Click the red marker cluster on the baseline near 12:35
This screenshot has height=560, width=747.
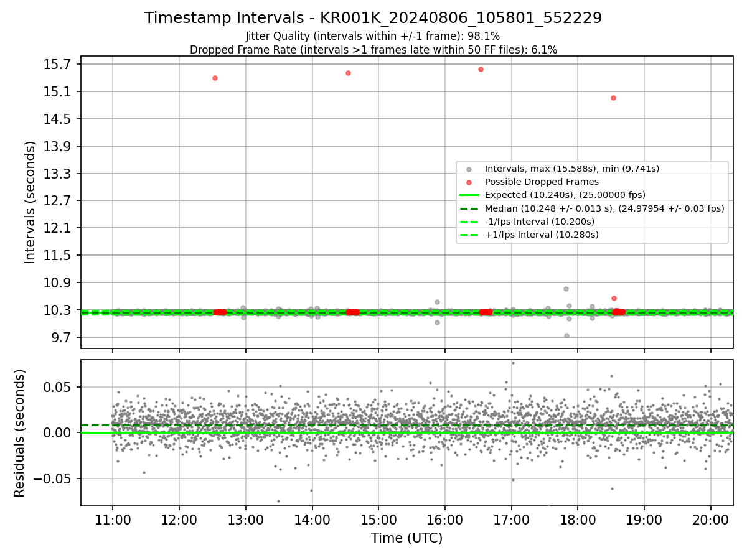[220, 312]
